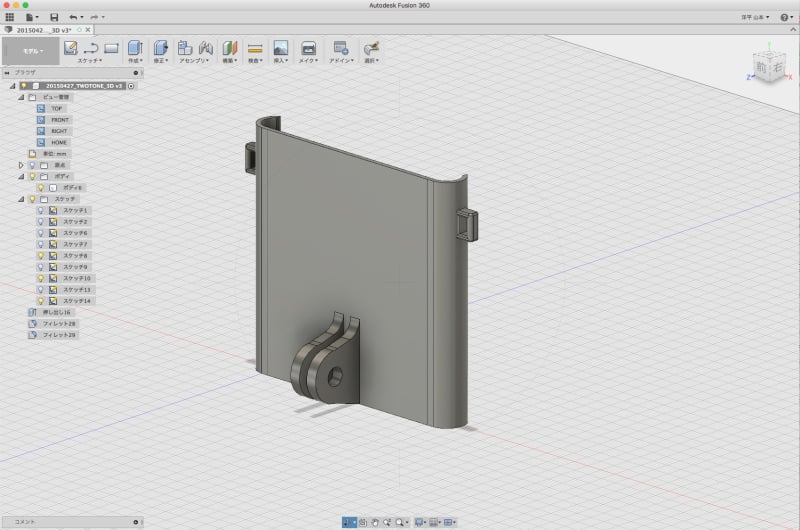
Task: Click the Pan hand tool
Action: pos(375,522)
